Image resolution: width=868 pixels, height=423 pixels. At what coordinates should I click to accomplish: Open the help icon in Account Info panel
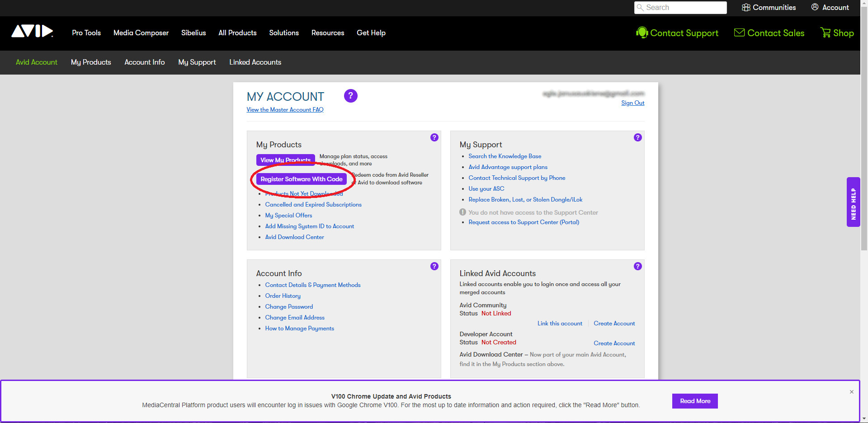point(434,266)
